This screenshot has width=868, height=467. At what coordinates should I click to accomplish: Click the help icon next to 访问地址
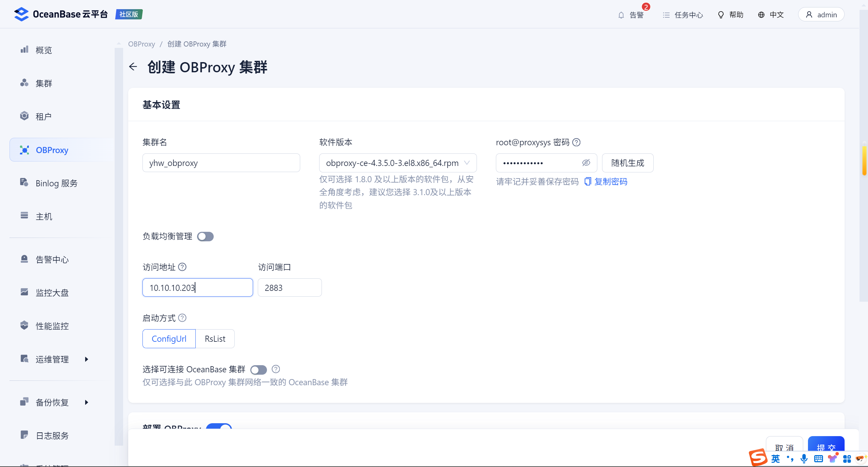pyautogui.click(x=182, y=267)
